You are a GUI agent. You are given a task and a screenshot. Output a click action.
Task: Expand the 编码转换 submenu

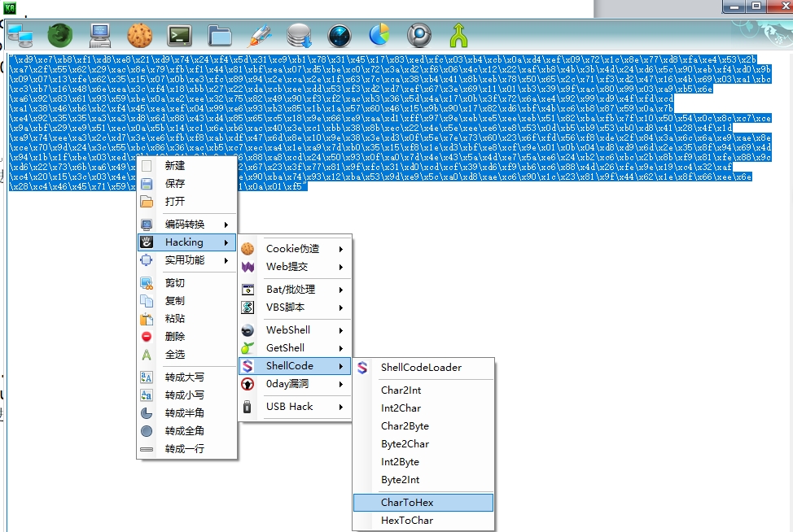186,225
